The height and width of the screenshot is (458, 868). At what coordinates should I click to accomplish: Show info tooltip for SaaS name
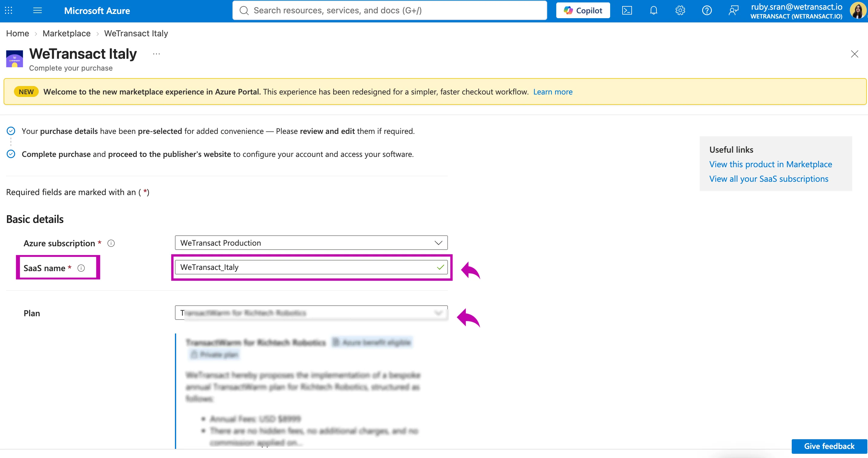click(81, 268)
